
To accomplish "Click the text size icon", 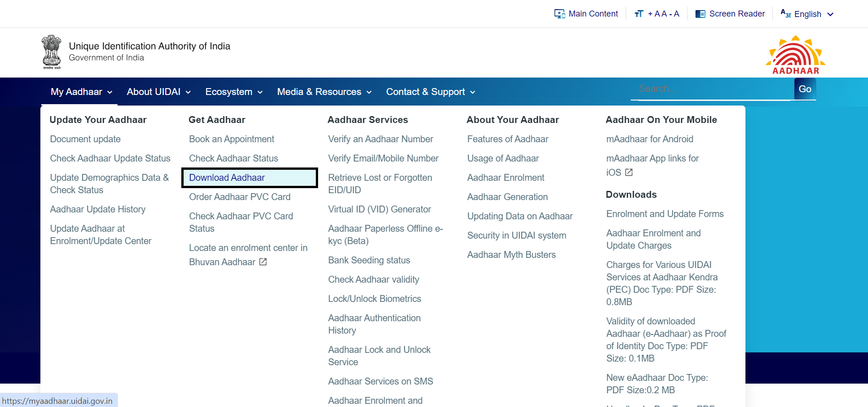I will 639,14.
